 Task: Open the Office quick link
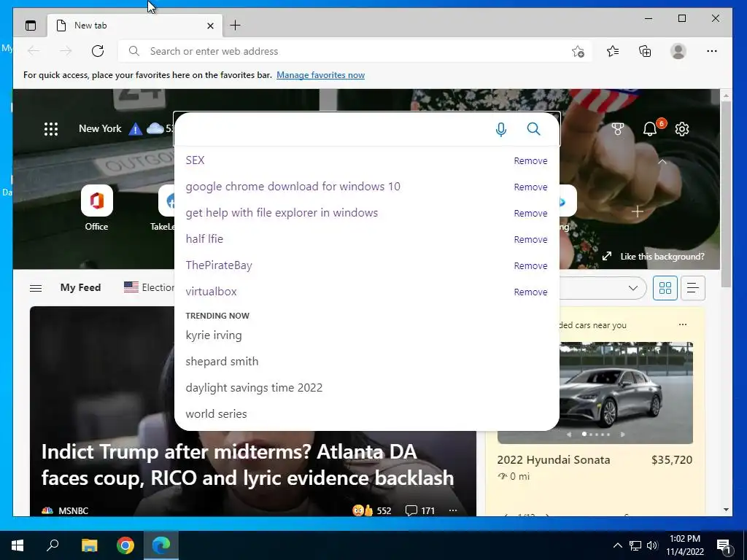(x=97, y=208)
